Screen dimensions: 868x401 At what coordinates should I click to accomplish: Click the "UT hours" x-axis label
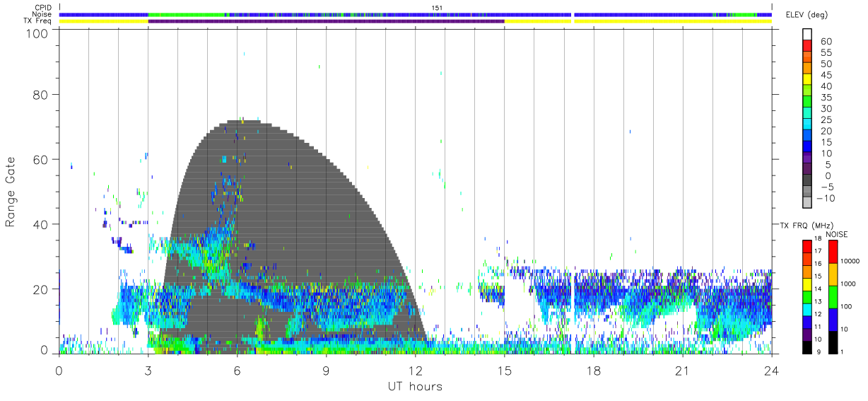point(414,387)
